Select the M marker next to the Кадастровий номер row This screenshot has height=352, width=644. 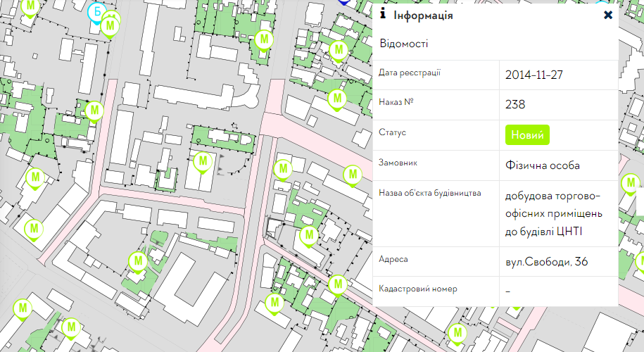pos(338,284)
